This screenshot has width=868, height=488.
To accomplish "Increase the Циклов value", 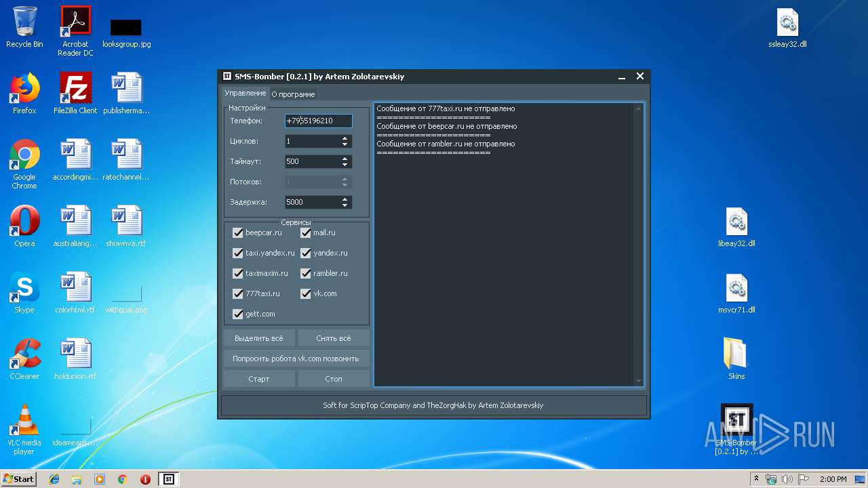I will (345, 138).
